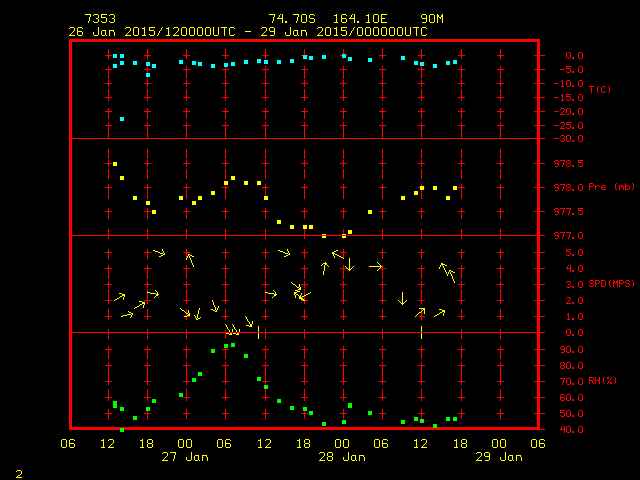Select the 28 Jan date label
Screen dimensions: 640x480
342,457
